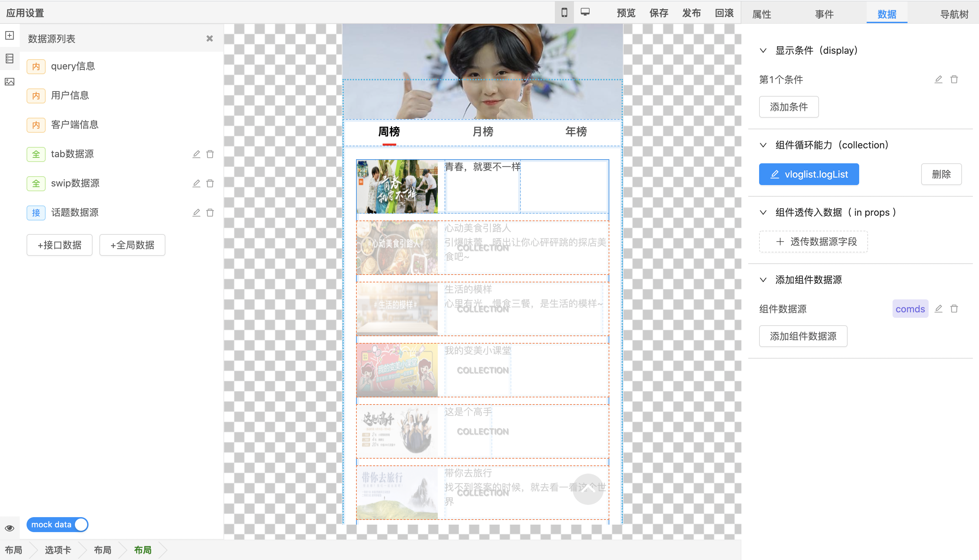Switch to the 事件 tab

[824, 14]
